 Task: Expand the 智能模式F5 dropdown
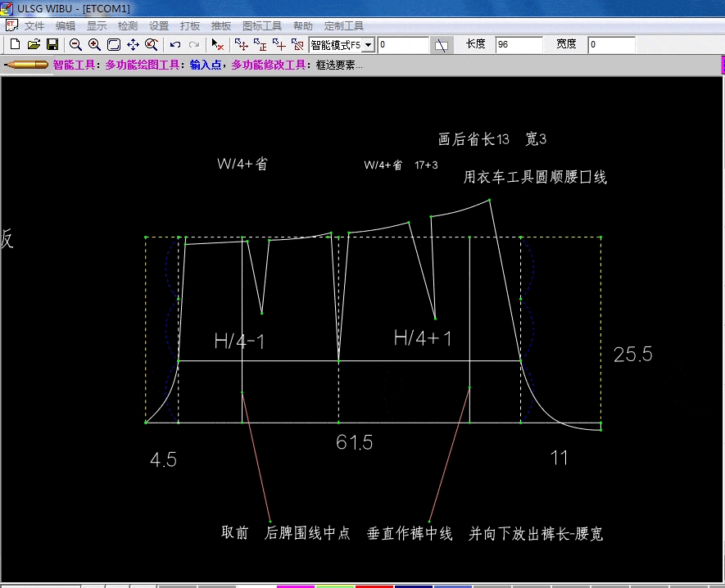point(368,45)
